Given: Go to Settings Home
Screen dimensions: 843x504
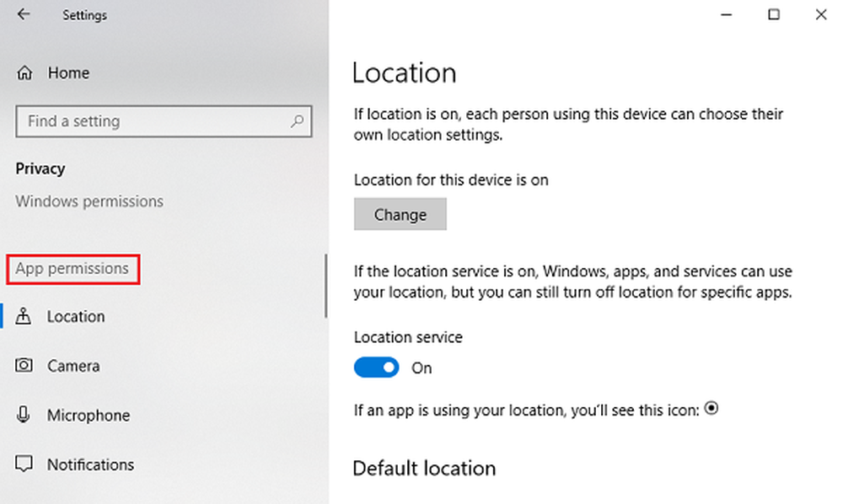Looking at the screenshot, I should click(x=68, y=72).
